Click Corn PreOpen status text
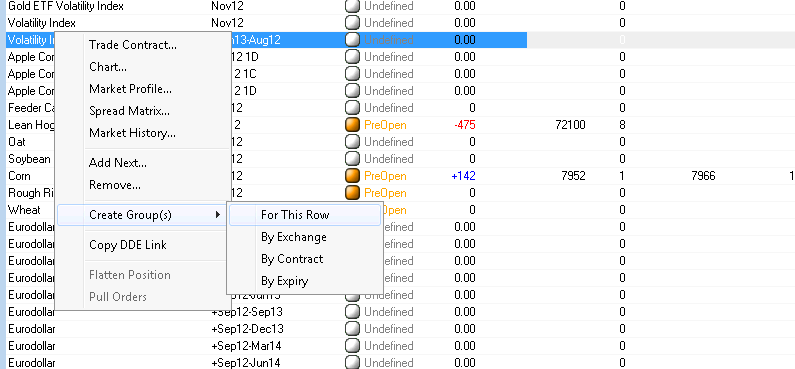 coord(385,176)
